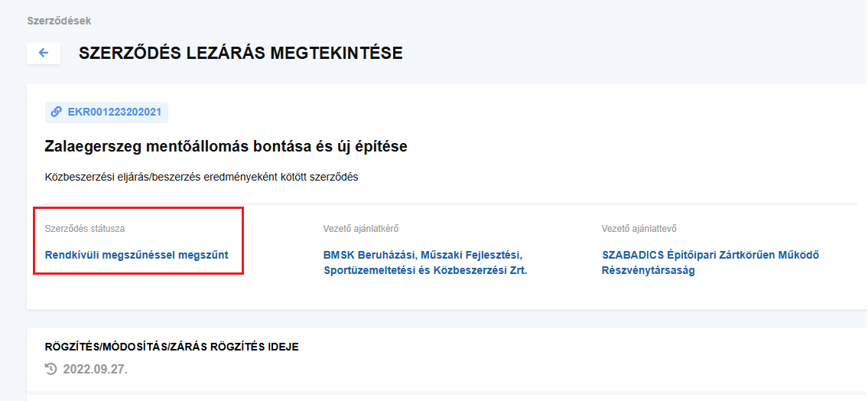Click the Szerződés státusza label
This screenshot has width=868, height=401.
coord(84,228)
